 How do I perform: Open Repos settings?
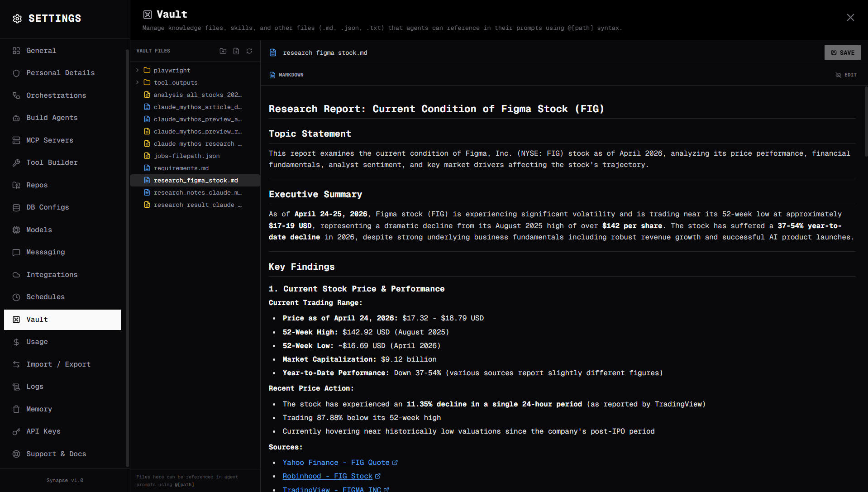pos(62,185)
